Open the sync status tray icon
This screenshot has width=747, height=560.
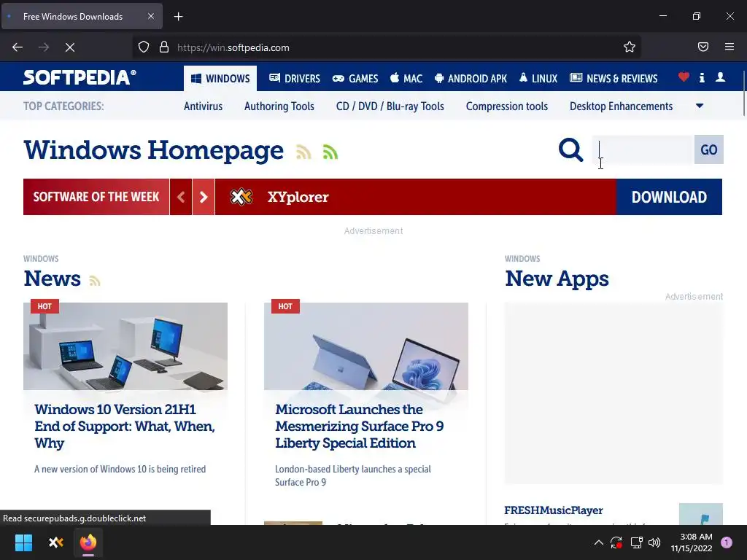(616, 542)
